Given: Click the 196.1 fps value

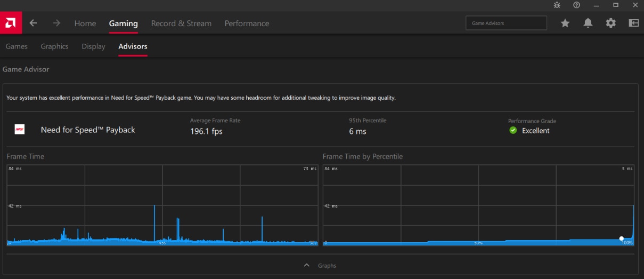Looking at the screenshot, I should 206,131.
